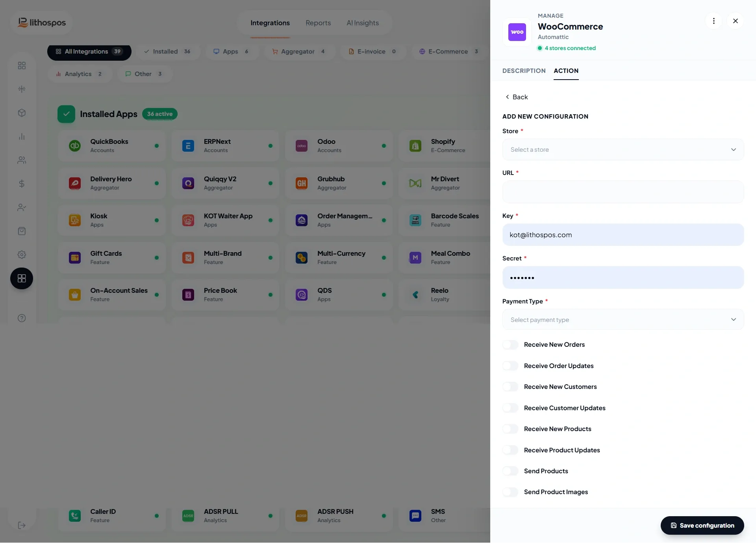Open the On-Account Sales card
This screenshot has width=756, height=543.
coord(112,295)
